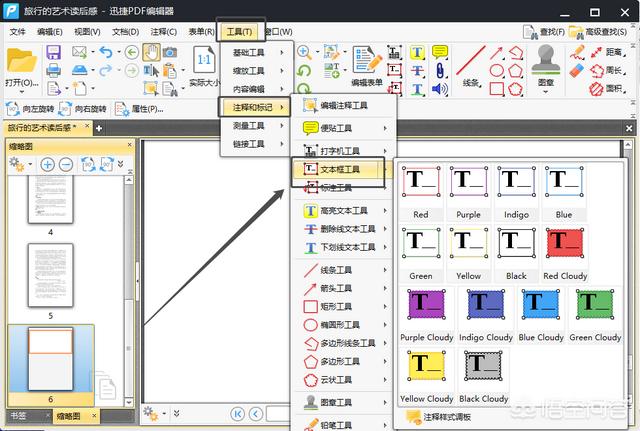Screen dimensions: 640x431
Task: Choose the Purple text box style
Action: 469,193
